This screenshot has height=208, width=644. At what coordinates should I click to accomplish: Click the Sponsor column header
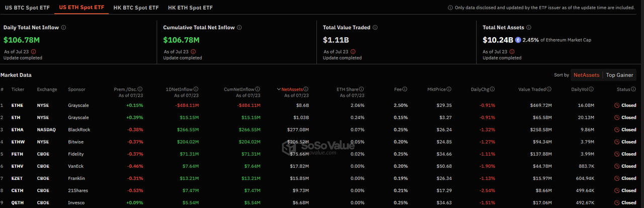tap(76, 89)
